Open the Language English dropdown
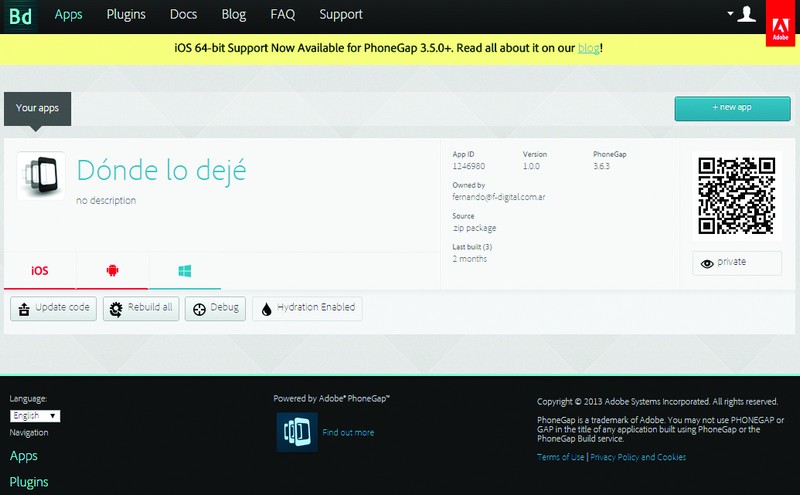 (35, 416)
